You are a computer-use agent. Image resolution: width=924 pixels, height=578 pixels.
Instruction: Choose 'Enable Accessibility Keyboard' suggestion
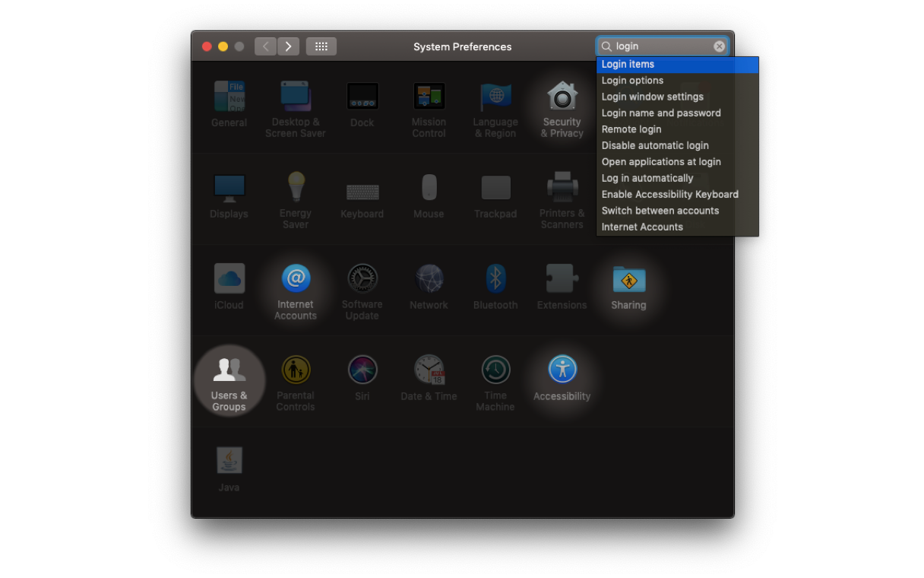[678, 194]
